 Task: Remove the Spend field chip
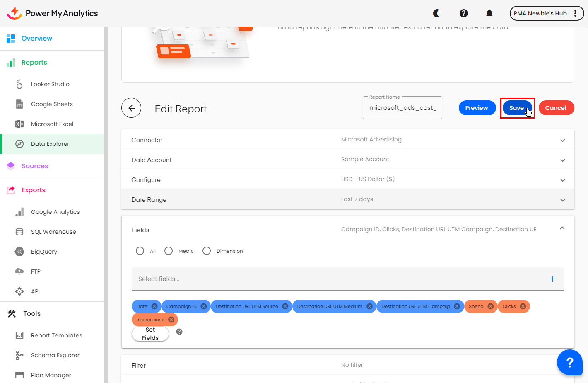[x=490, y=306]
